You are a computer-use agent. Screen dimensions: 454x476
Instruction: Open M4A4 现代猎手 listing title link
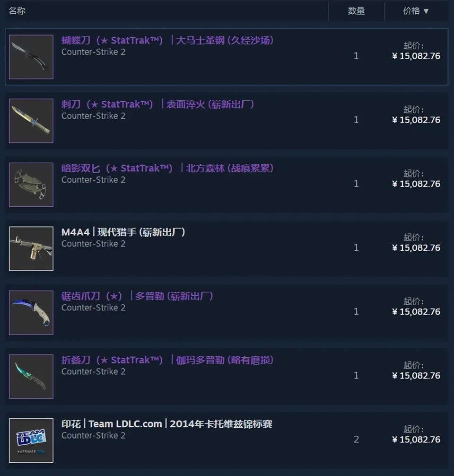(123, 232)
